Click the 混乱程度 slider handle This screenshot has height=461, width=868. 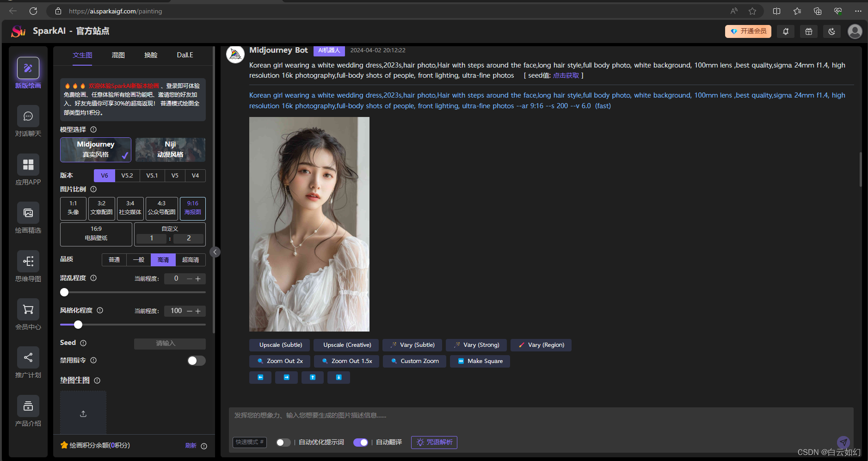[64, 292]
